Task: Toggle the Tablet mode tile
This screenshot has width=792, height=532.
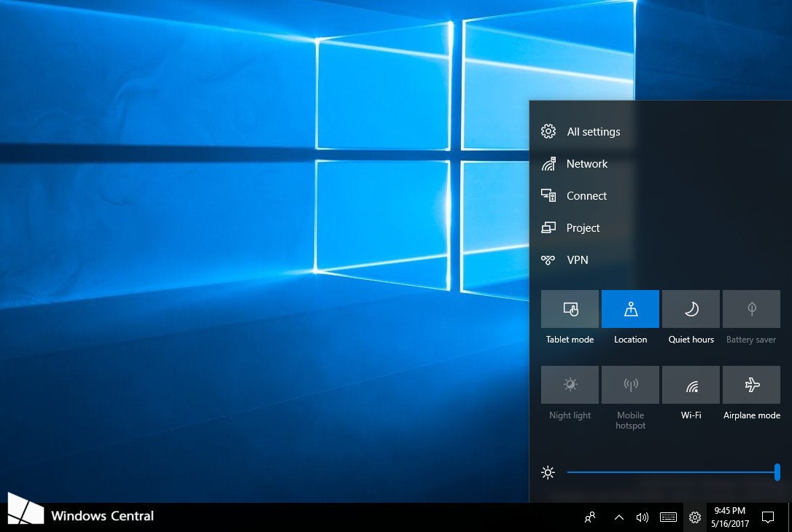Action: coord(570,310)
